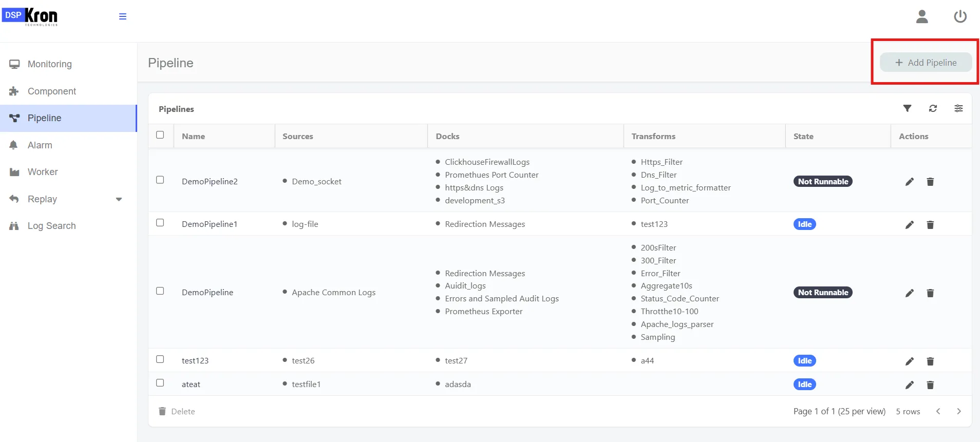Open the filter icon in Pipelines header
The height and width of the screenshot is (442, 980).
pyautogui.click(x=908, y=108)
